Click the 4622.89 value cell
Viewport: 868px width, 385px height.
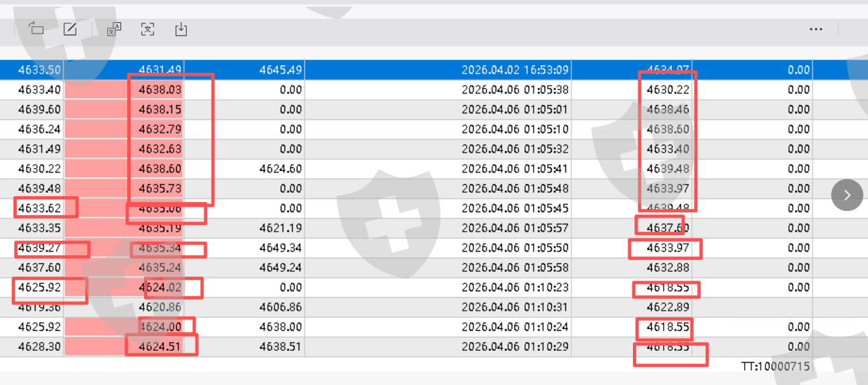pyautogui.click(x=668, y=307)
